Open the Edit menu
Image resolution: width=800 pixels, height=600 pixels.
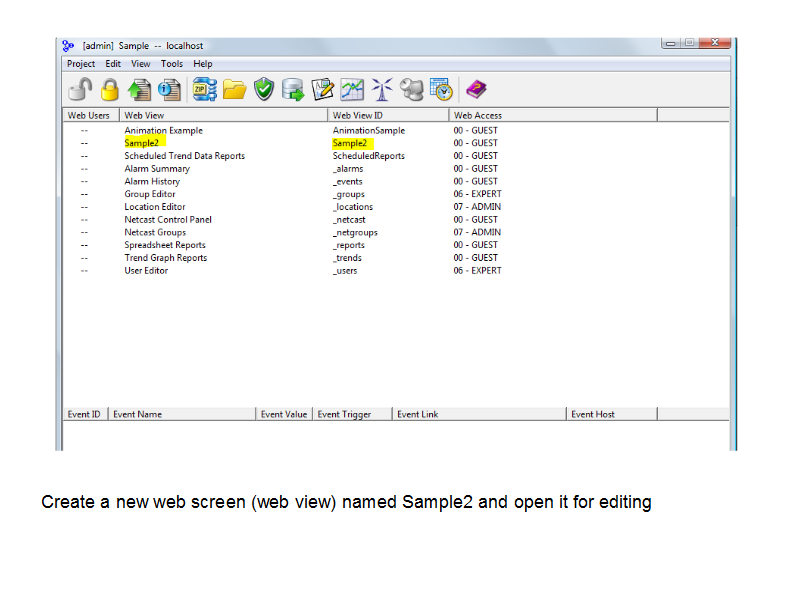click(113, 64)
